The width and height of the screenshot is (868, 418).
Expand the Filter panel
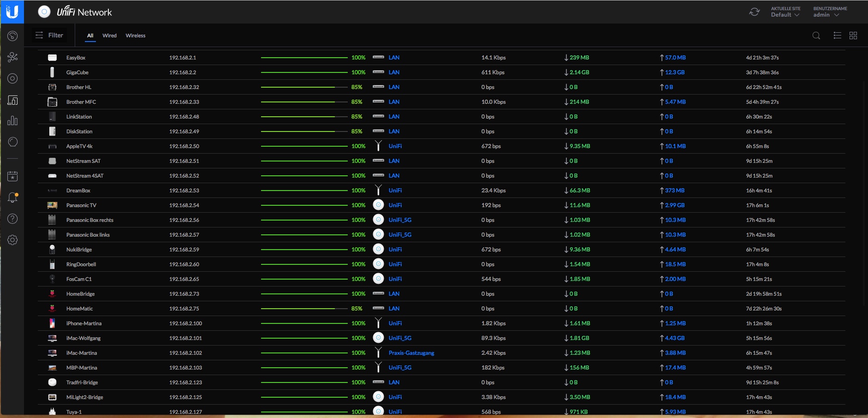coord(49,35)
